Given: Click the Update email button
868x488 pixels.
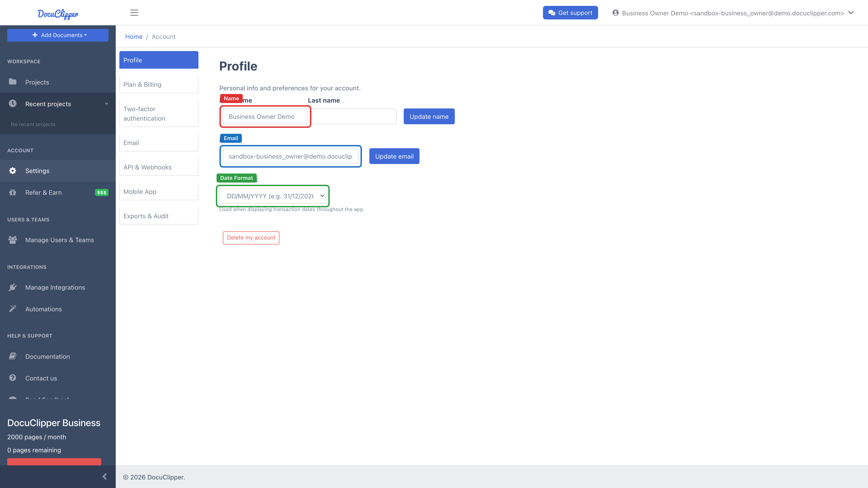Looking at the screenshot, I should (394, 156).
